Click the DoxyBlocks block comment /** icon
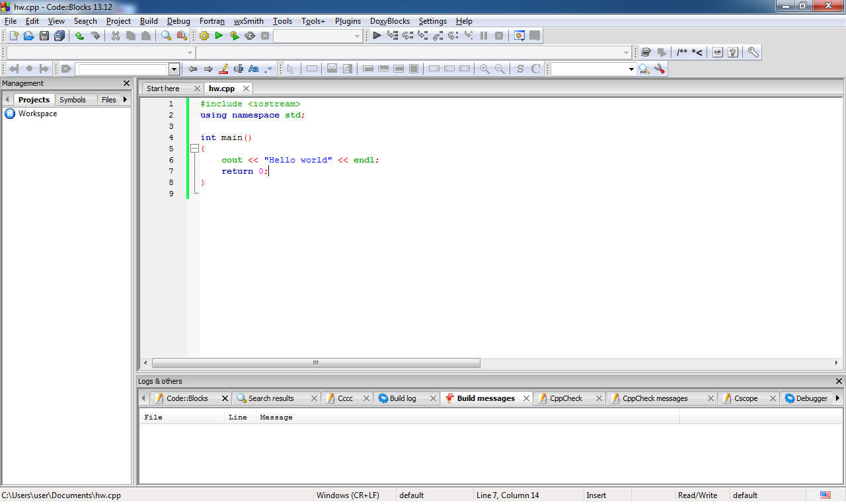Screen dimensions: 846x504 point(682,52)
